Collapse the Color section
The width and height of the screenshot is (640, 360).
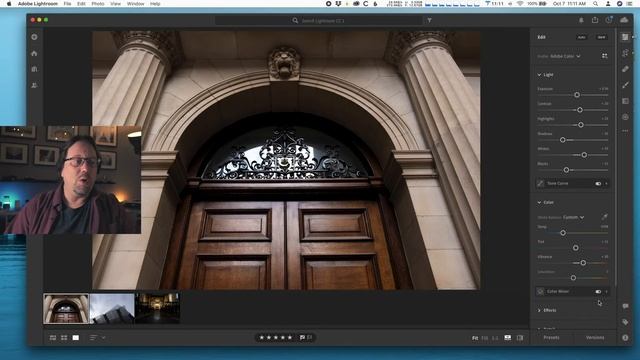point(539,202)
